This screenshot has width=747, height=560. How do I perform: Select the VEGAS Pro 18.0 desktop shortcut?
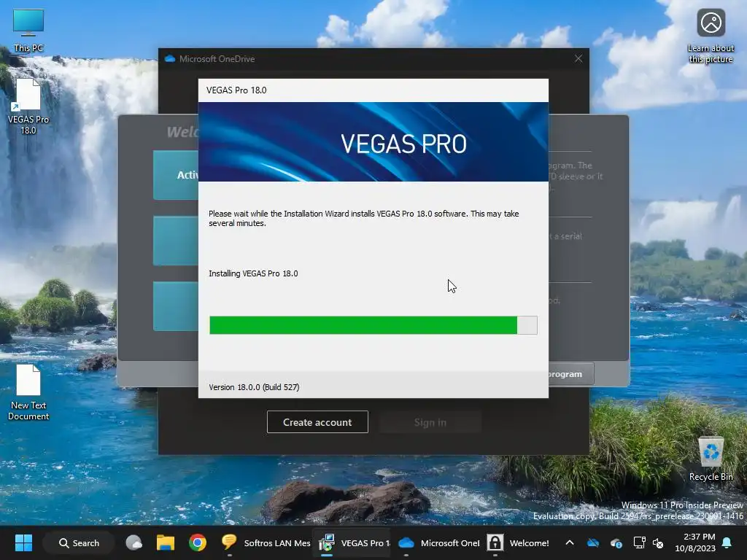point(28,106)
